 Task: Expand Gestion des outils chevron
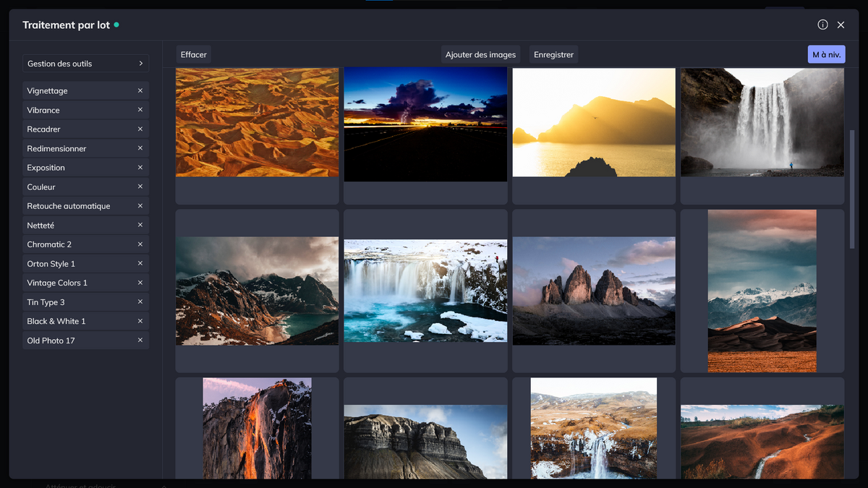141,64
